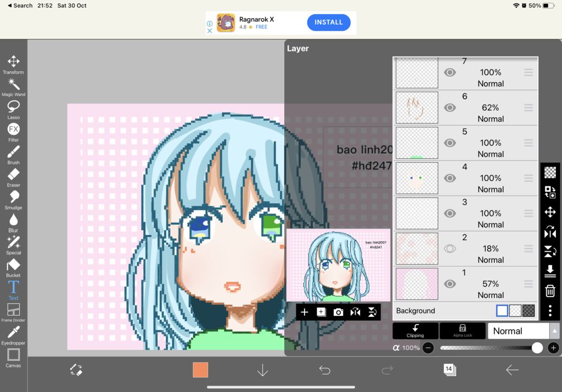
Task: Tap the layer move arrows in right sidebar
Action: click(x=550, y=212)
